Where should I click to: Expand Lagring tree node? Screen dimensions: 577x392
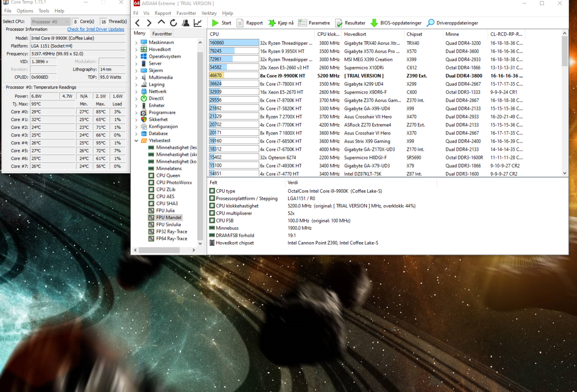137,85
